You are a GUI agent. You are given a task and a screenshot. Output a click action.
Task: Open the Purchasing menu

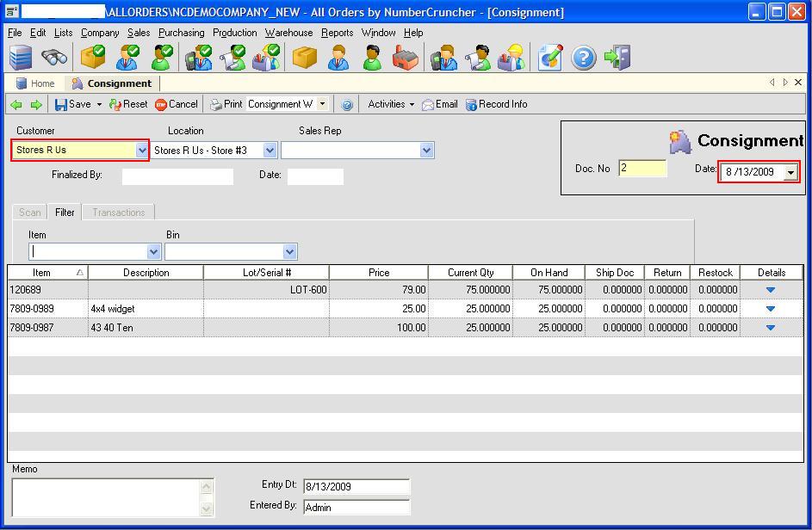click(x=181, y=33)
